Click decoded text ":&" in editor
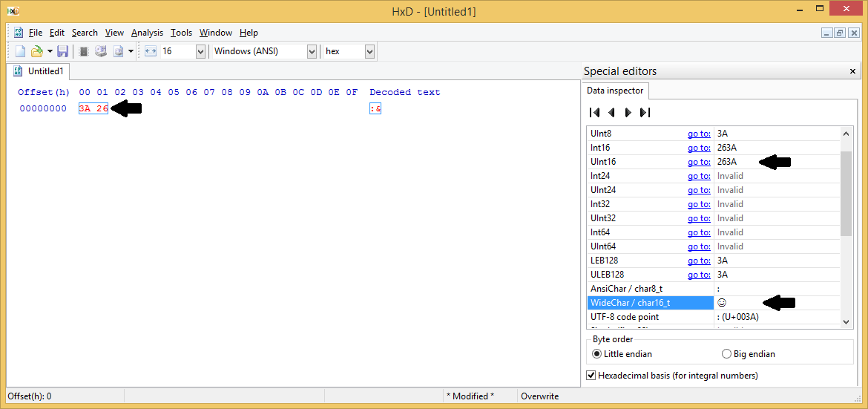Image resolution: width=868 pixels, height=409 pixels. pyautogui.click(x=375, y=108)
